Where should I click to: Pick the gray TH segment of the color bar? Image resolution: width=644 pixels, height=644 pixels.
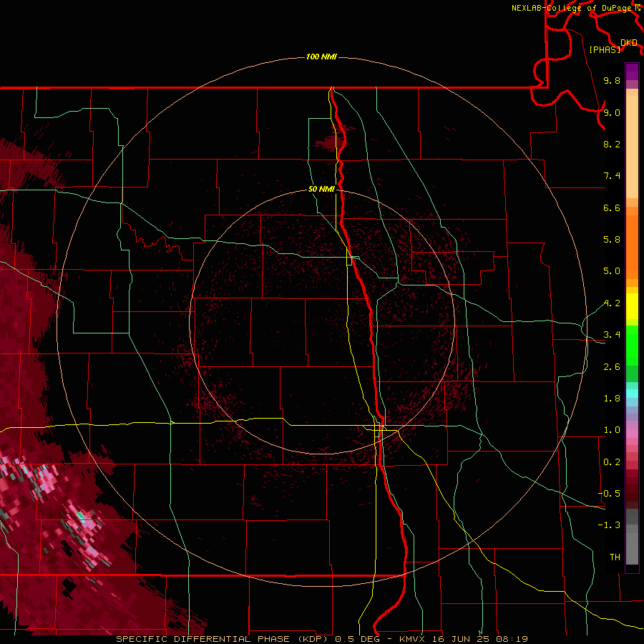tap(632, 548)
